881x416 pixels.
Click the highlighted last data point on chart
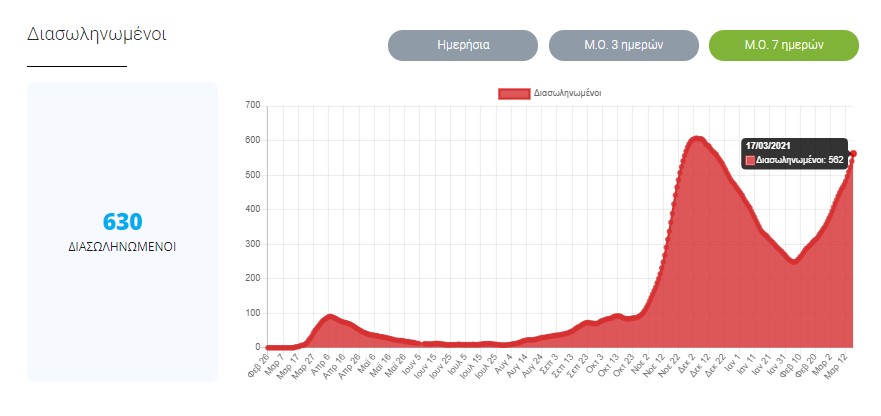[853, 154]
